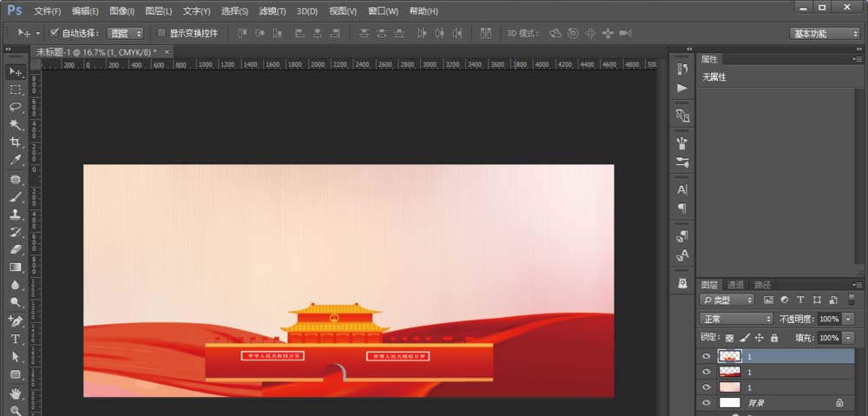The image size is (868, 416).
Task: Select the Brush tool
Action: coord(16,197)
